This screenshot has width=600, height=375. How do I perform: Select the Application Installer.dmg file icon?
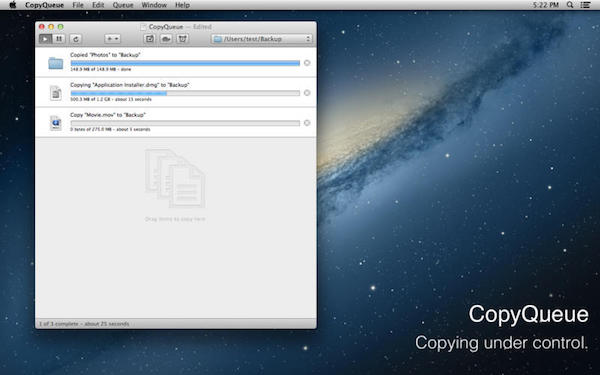coord(56,93)
